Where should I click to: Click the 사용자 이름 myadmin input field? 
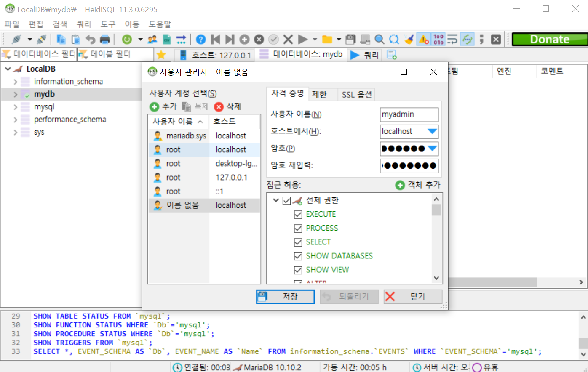[409, 114]
